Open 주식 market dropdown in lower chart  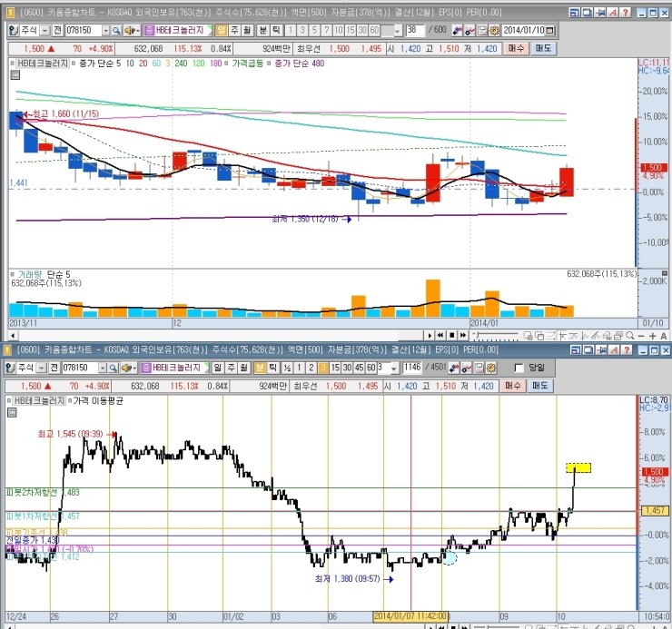(x=42, y=369)
